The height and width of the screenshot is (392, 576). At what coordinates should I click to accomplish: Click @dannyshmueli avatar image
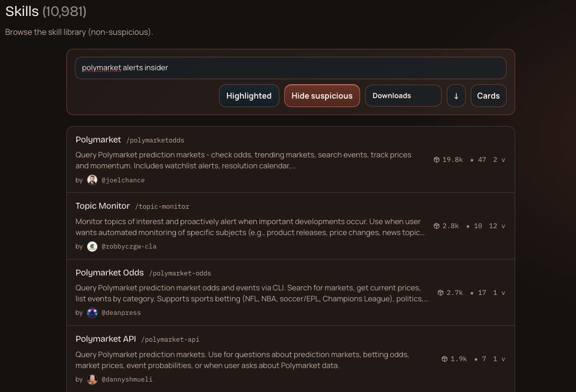click(92, 379)
